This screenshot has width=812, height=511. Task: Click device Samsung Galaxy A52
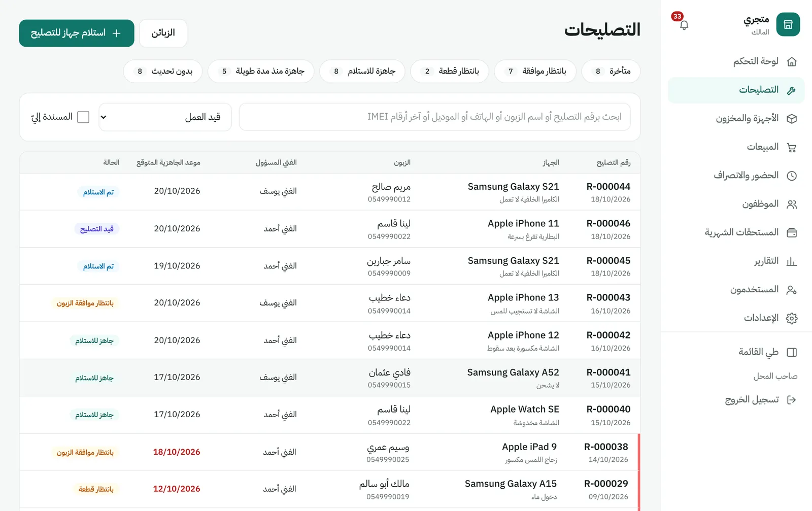pos(513,372)
